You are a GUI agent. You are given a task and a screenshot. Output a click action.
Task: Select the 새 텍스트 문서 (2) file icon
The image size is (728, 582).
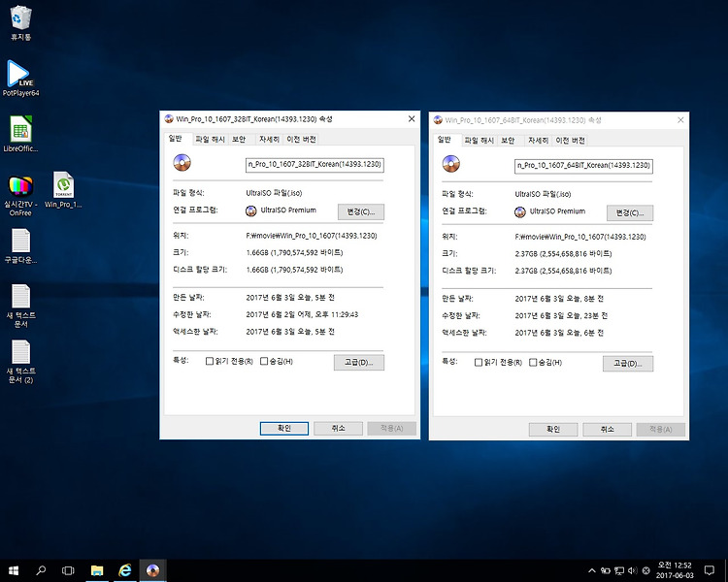20,362
